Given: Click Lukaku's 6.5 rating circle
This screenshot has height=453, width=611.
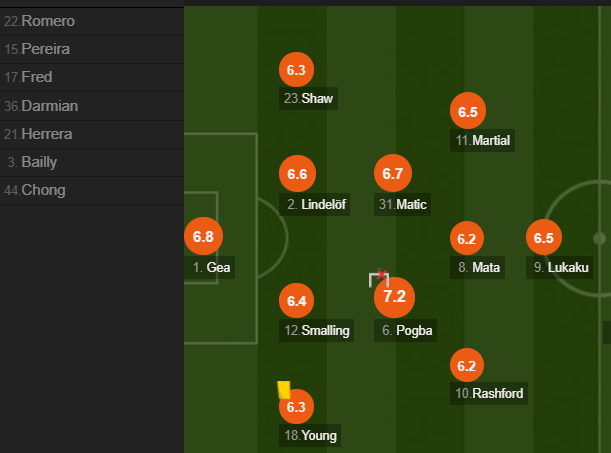Looking at the screenshot, I should pos(544,237).
